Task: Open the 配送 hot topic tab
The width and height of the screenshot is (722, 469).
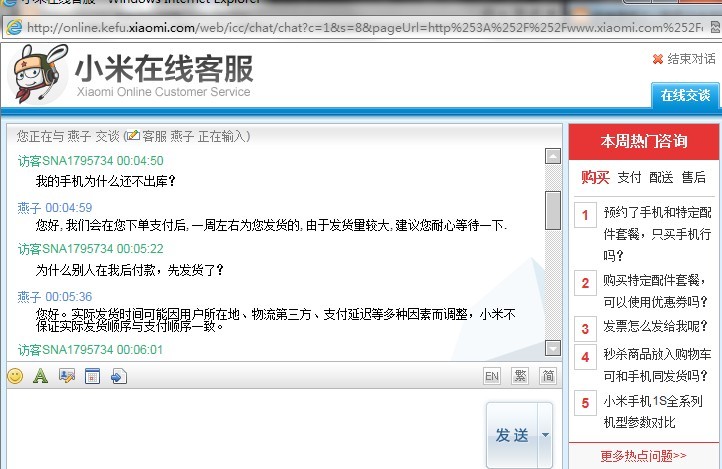Action: click(661, 177)
